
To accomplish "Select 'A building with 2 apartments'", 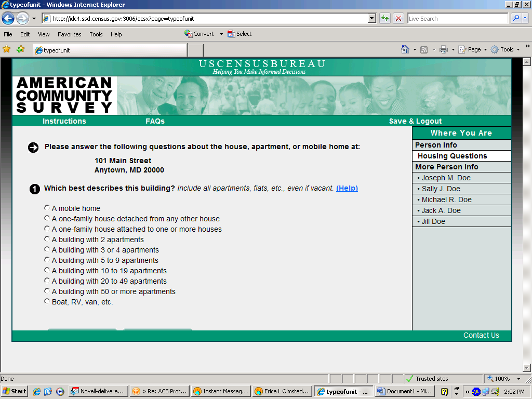I will click(47, 239).
